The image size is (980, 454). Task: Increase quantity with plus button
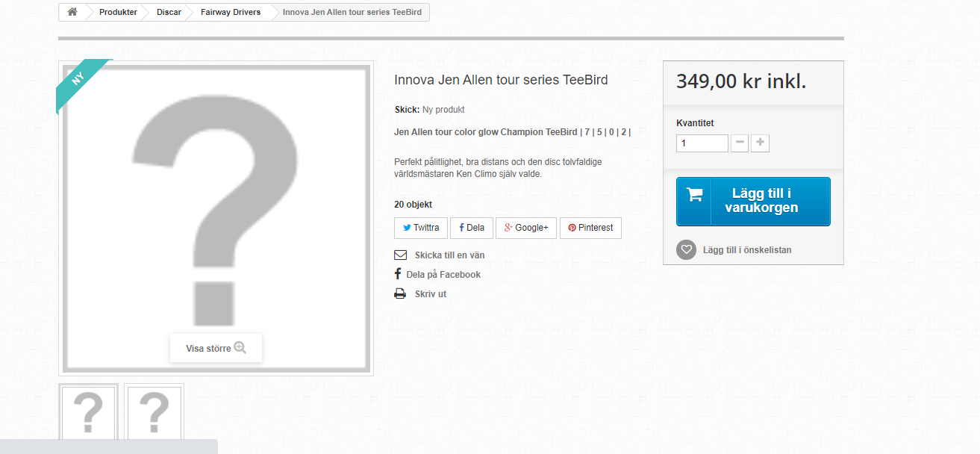[x=761, y=143]
